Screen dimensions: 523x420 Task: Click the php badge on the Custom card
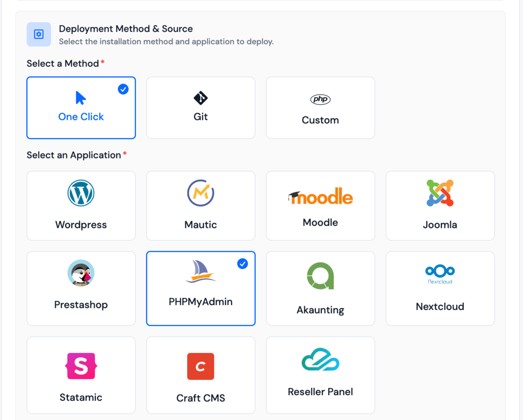(x=320, y=100)
